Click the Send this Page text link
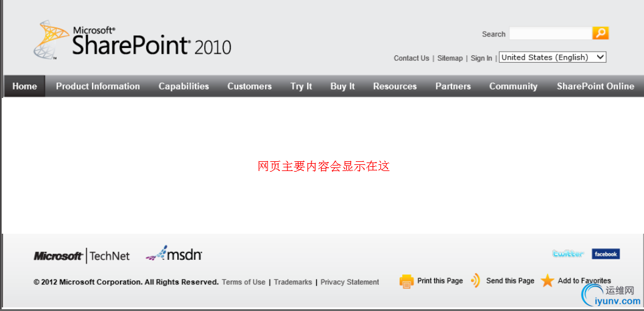Screen dimensions: 644x311 point(510,281)
